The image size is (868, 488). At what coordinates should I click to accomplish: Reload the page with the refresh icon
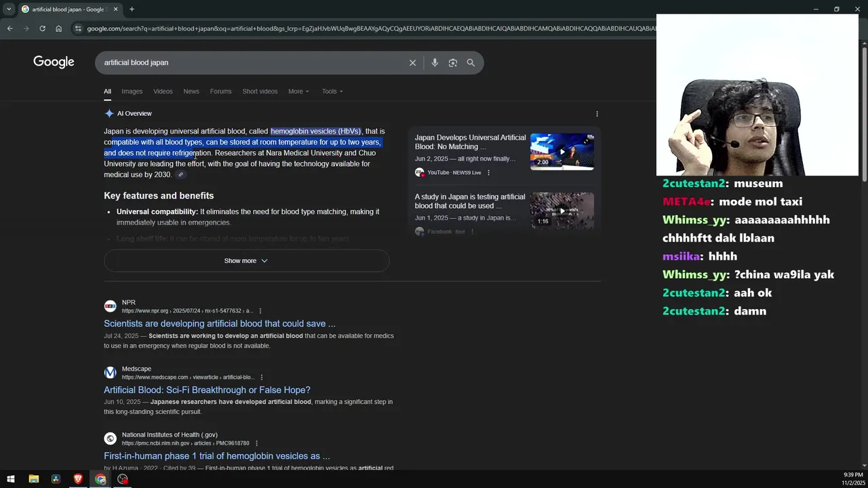pyautogui.click(x=42, y=28)
